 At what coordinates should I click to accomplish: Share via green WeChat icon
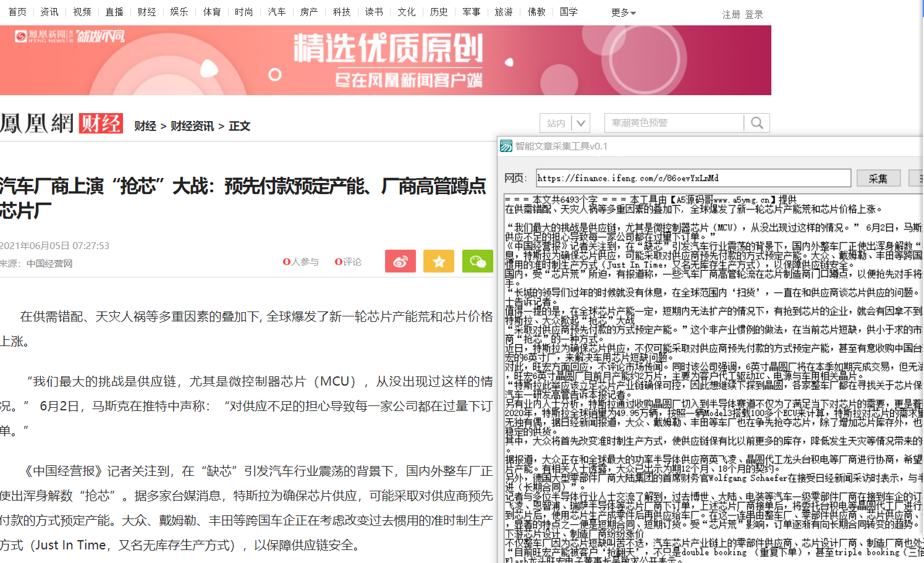[478, 261]
